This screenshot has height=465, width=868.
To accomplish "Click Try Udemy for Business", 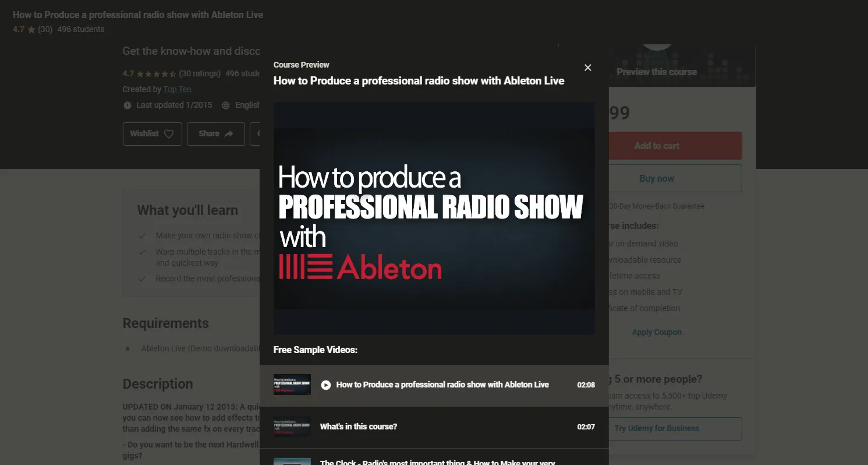I will click(657, 428).
